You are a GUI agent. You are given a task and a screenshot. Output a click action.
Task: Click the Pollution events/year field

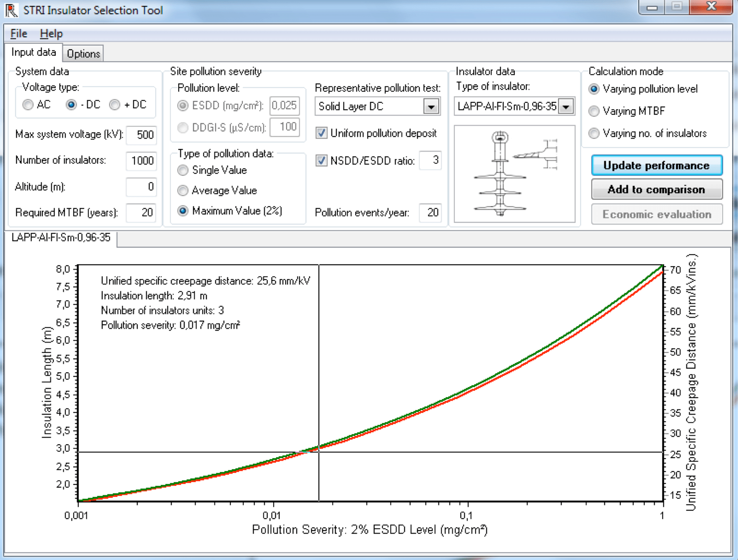point(430,212)
